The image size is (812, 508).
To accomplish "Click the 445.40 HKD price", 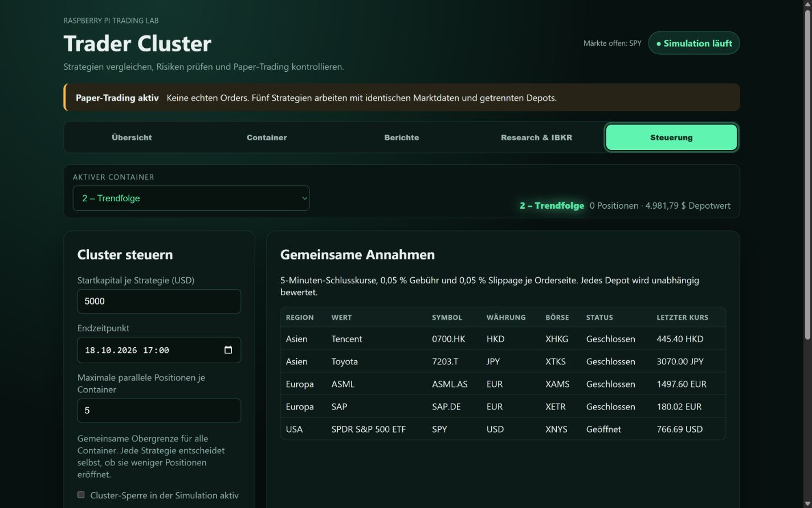I will [680, 339].
